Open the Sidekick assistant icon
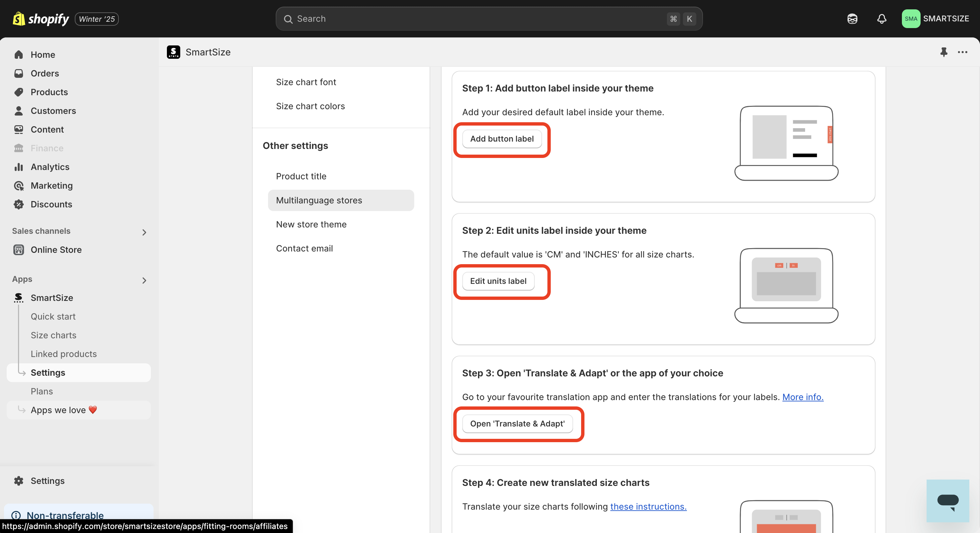Screen dimensions: 980x533 click(x=852, y=19)
